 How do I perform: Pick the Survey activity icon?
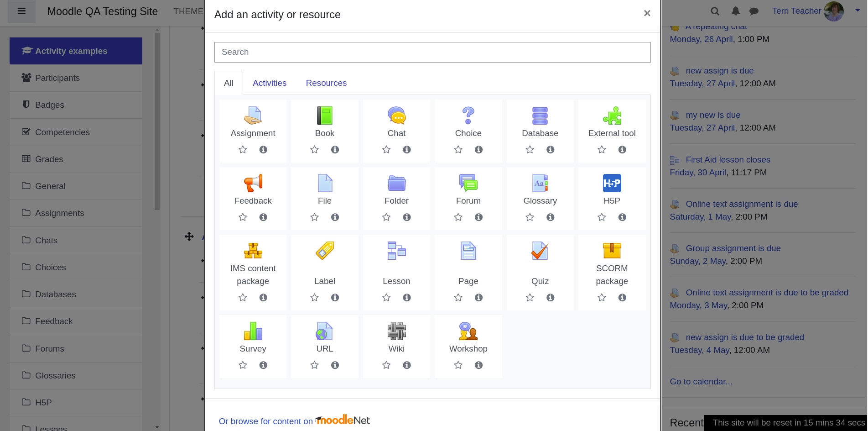tap(253, 331)
